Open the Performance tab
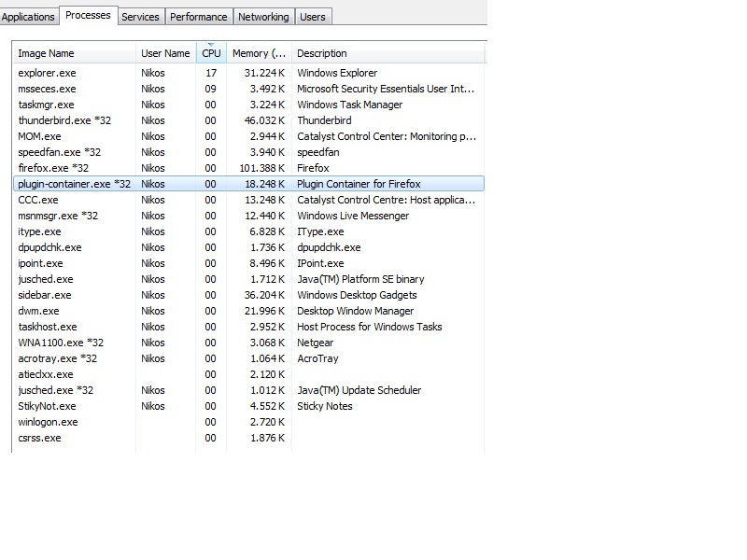The height and width of the screenshot is (560, 747). [198, 17]
